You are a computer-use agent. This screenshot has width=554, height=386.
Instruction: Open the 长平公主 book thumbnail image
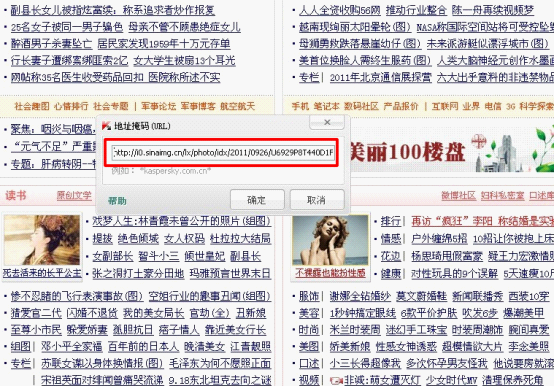pyautogui.click(x=42, y=240)
